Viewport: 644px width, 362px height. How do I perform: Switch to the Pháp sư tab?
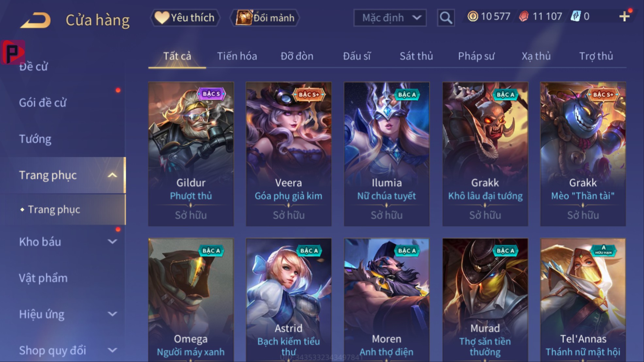pos(476,56)
